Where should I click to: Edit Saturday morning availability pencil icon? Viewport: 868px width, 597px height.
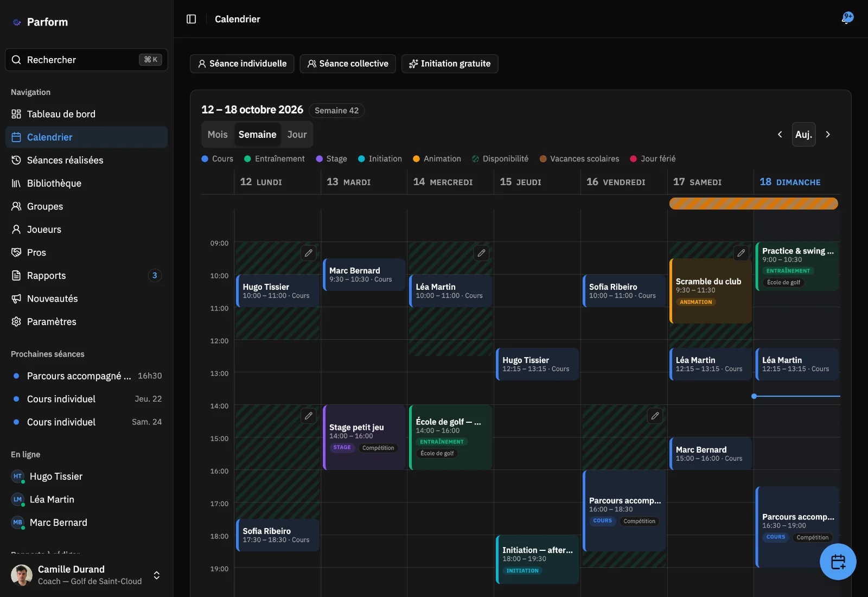[x=741, y=253]
